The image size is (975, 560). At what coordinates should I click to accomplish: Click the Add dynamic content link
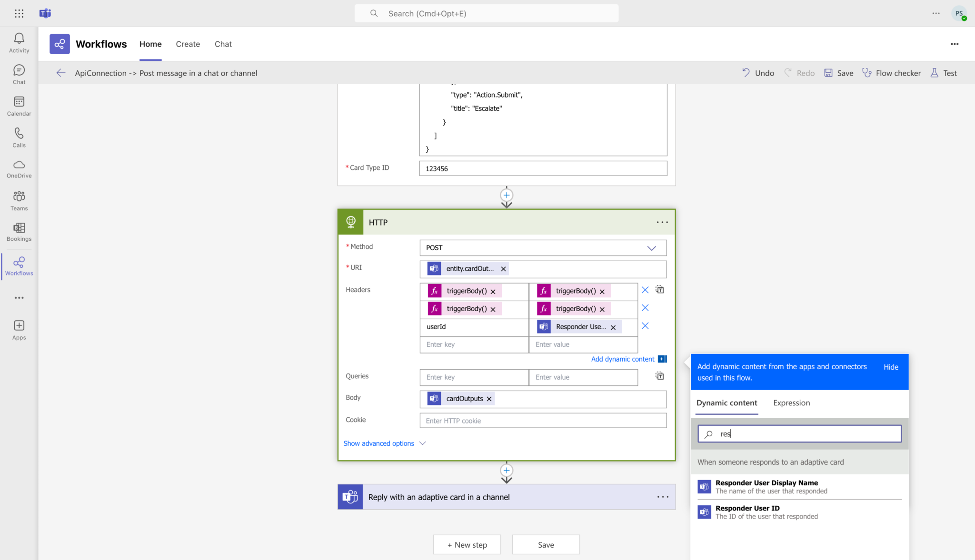pyautogui.click(x=622, y=359)
